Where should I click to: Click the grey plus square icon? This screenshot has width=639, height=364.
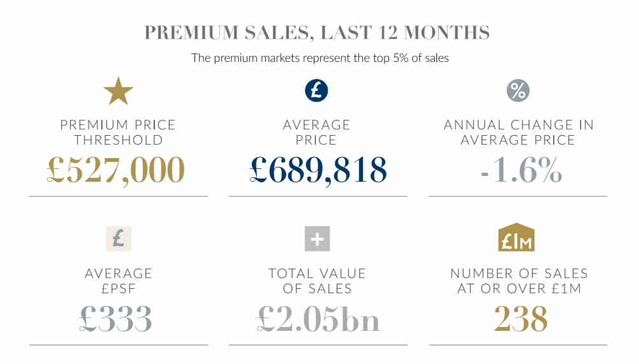click(x=317, y=239)
